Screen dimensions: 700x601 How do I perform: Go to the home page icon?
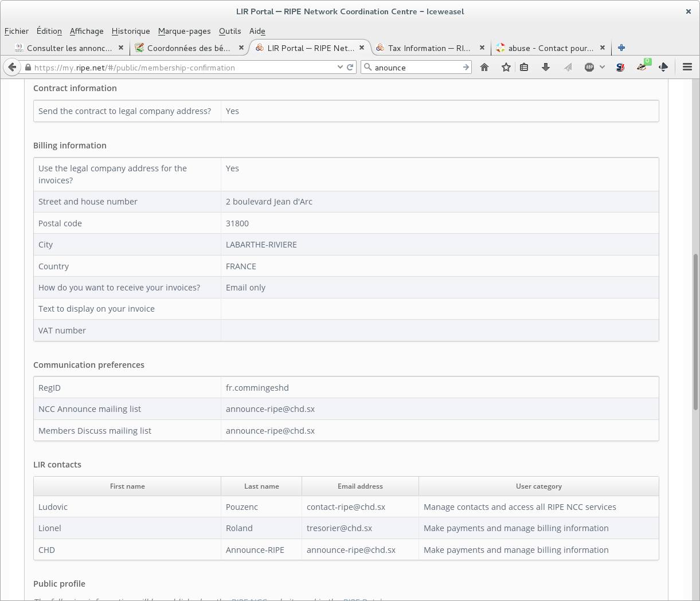click(x=484, y=67)
